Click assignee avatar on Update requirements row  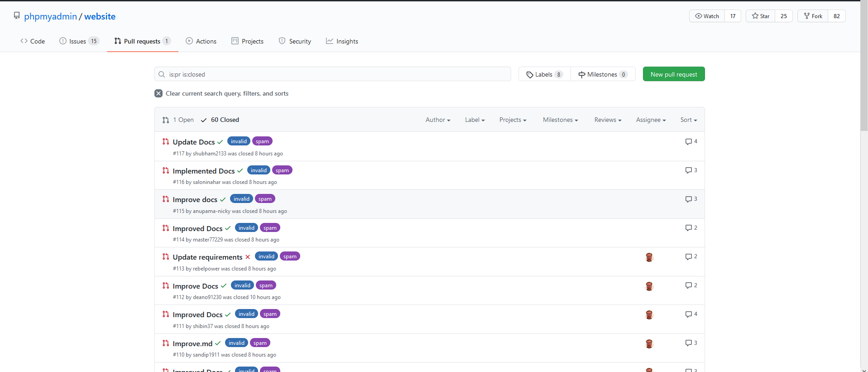649,257
